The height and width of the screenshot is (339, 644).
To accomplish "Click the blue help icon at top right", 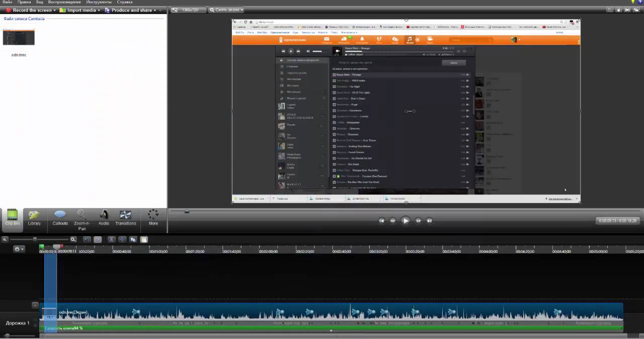I will [640, 2].
